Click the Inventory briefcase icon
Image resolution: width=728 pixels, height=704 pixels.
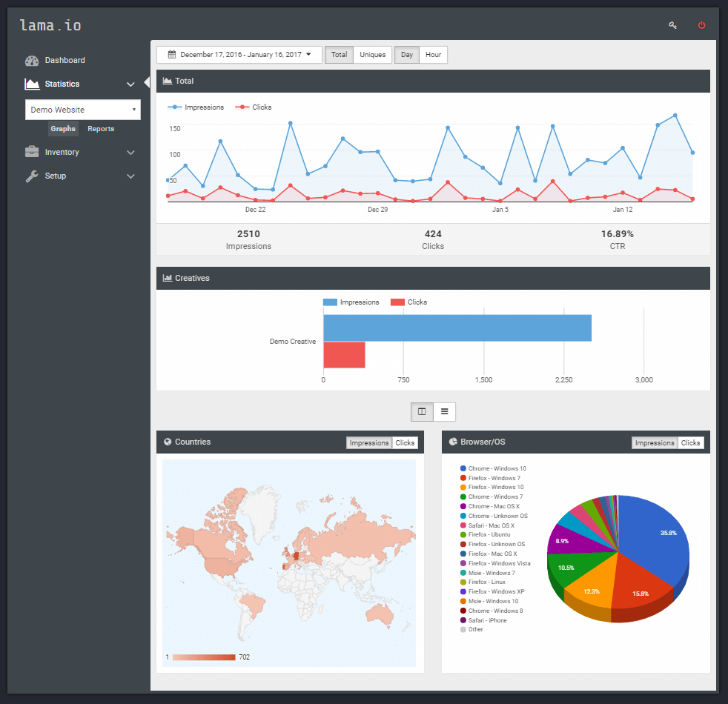pyautogui.click(x=32, y=152)
